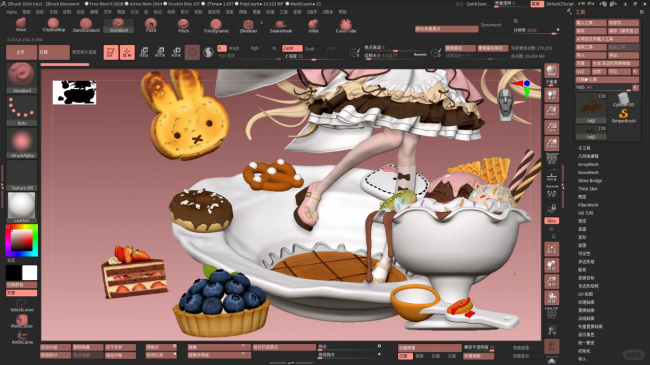Screen dimensions: 650x365
Task: Expand the HD 几何 subpalette
Action: [585, 213]
